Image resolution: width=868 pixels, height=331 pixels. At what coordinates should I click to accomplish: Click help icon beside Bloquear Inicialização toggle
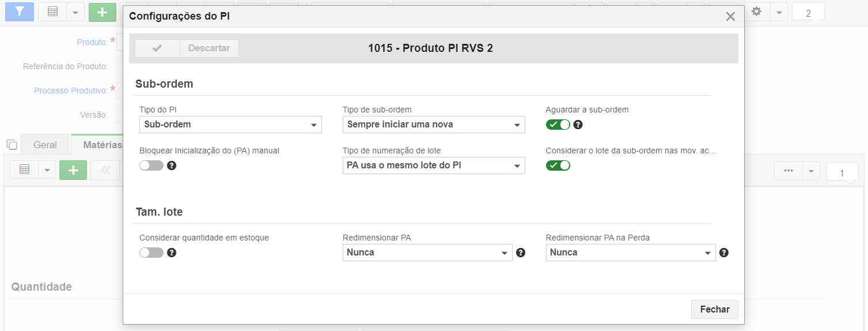172,165
